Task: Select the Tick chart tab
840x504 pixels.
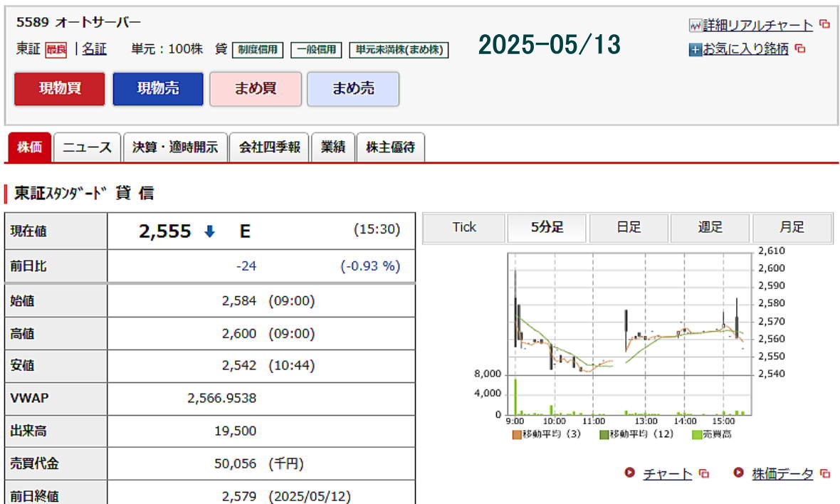Action: coord(464,228)
